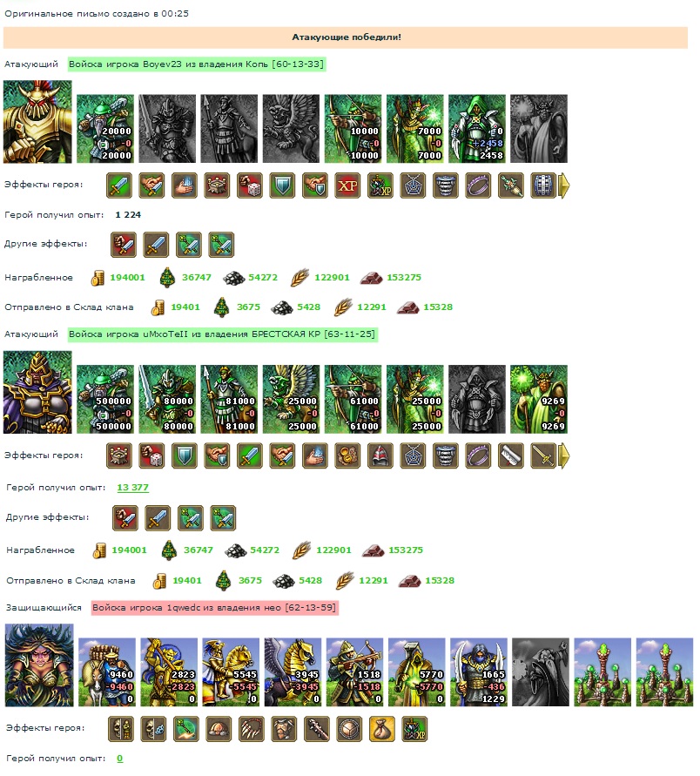Click the 500000 dwarf unit thumbnail
The width and height of the screenshot is (700, 776).
(105, 400)
